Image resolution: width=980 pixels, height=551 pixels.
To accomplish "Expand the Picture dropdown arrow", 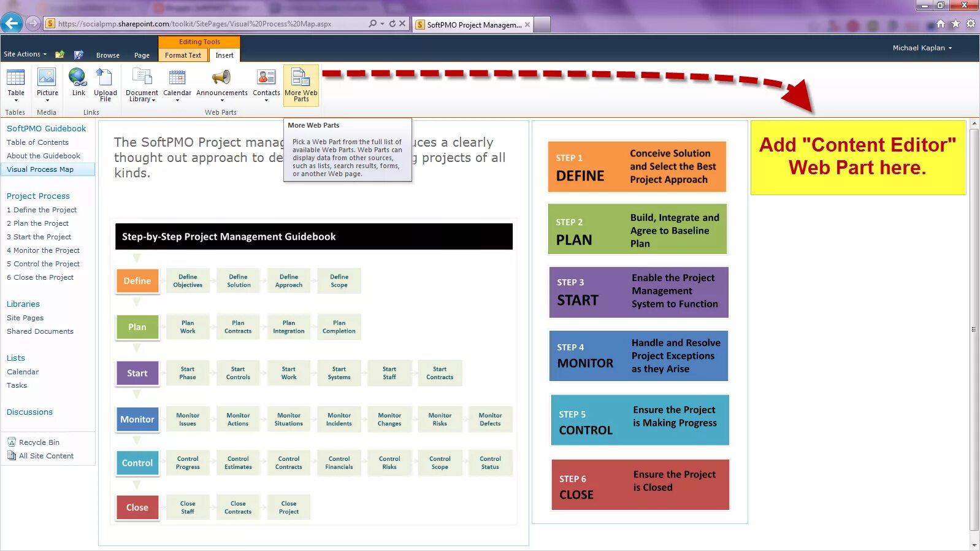I will point(47,101).
